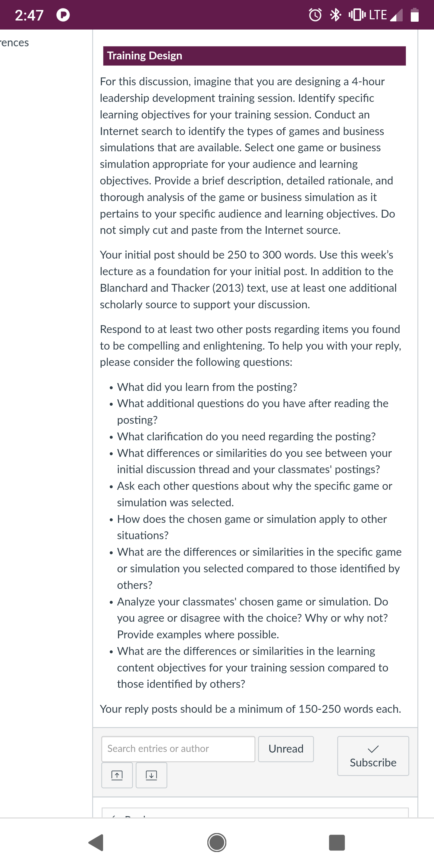Expand the partially visible reply box below the toolbar
434x868 pixels.
255,813
